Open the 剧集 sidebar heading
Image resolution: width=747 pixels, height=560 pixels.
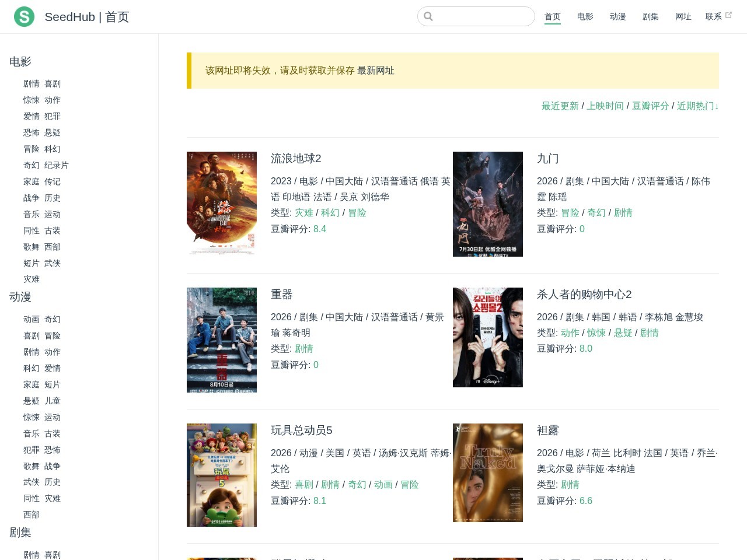point(20,533)
